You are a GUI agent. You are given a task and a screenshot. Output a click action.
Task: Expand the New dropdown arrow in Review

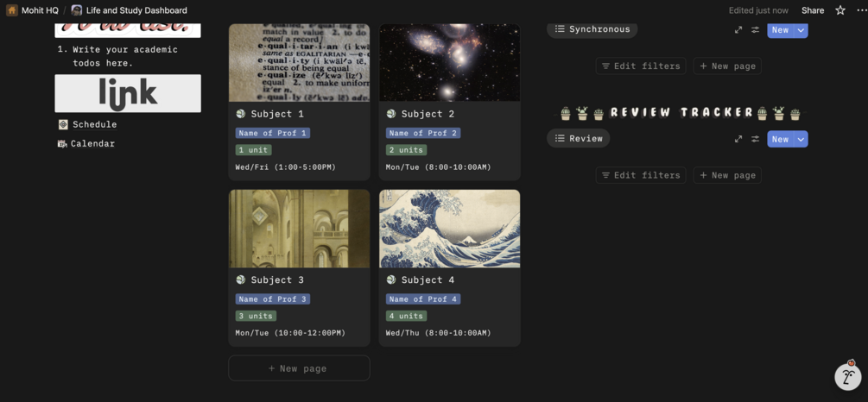[x=801, y=140]
